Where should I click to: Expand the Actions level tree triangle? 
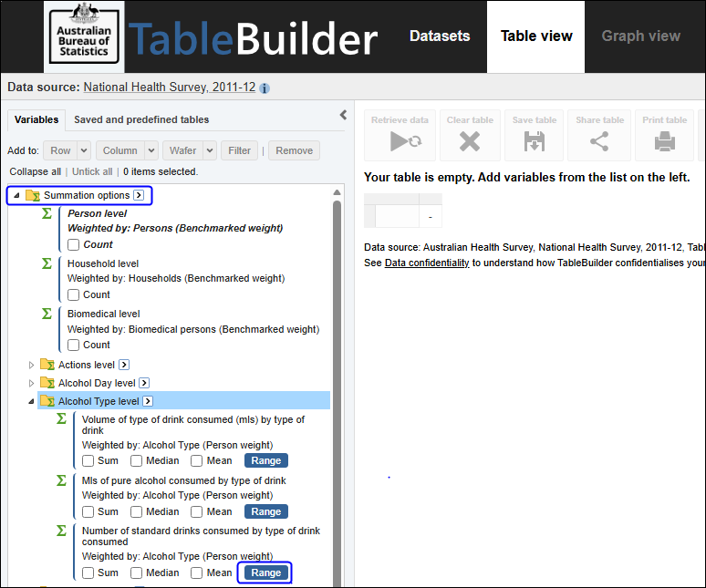pos(31,365)
